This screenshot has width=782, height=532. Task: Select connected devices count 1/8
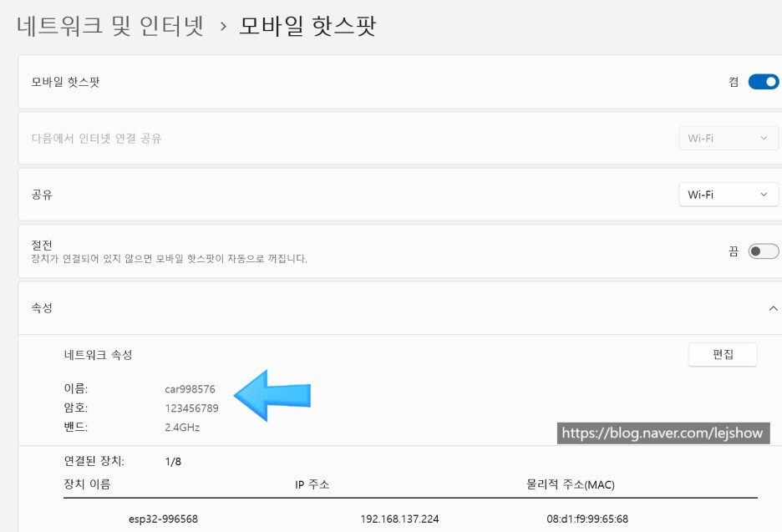pyautogui.click(x=173, y=462)
